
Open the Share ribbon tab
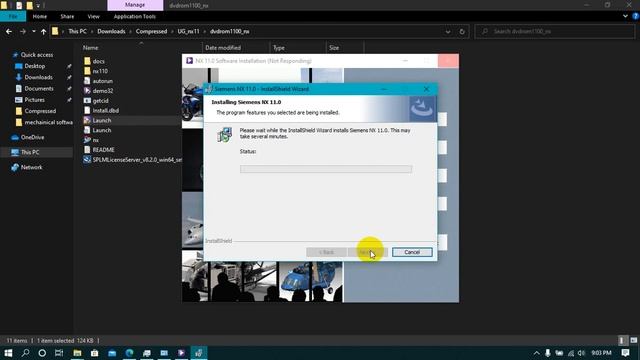[67, 16]
